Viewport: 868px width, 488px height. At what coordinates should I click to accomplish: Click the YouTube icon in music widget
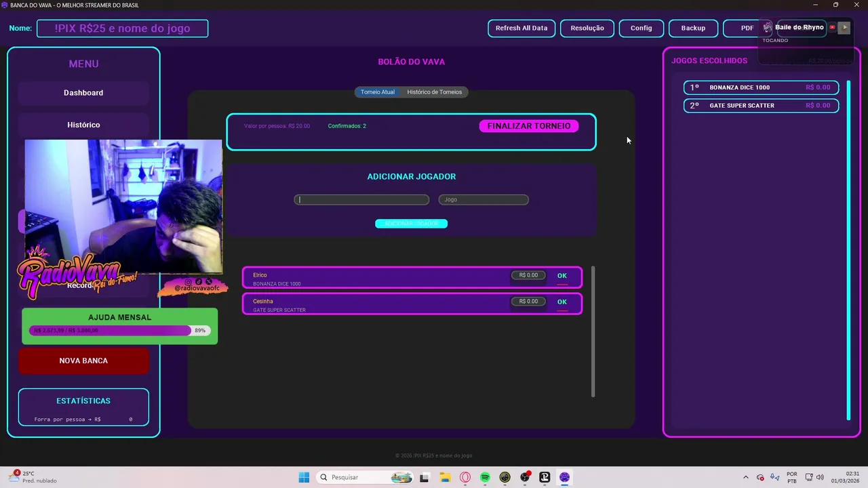coord(832,28)
